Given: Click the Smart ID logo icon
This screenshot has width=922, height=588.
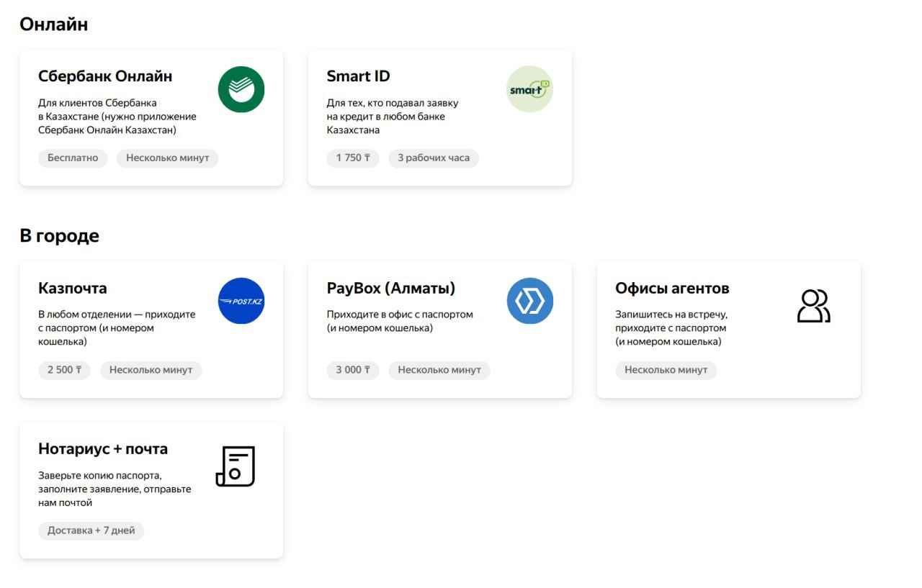Looking at the screenshot, I should 529,89.
